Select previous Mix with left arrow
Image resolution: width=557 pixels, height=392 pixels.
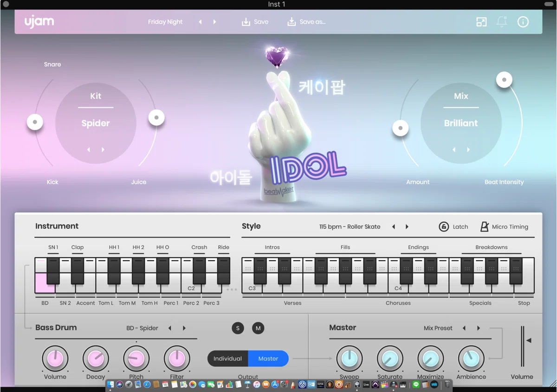pyautogui.click(x=454, y=150)
